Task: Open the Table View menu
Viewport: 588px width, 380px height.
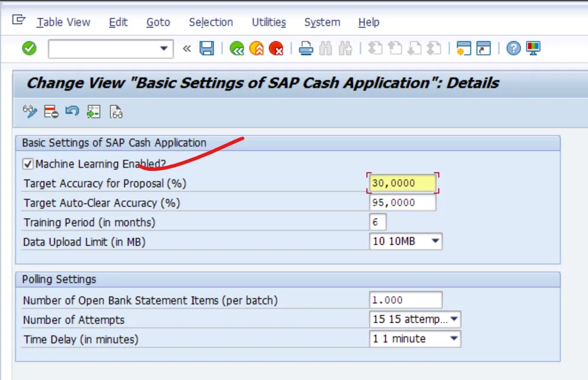Action: 63,22
